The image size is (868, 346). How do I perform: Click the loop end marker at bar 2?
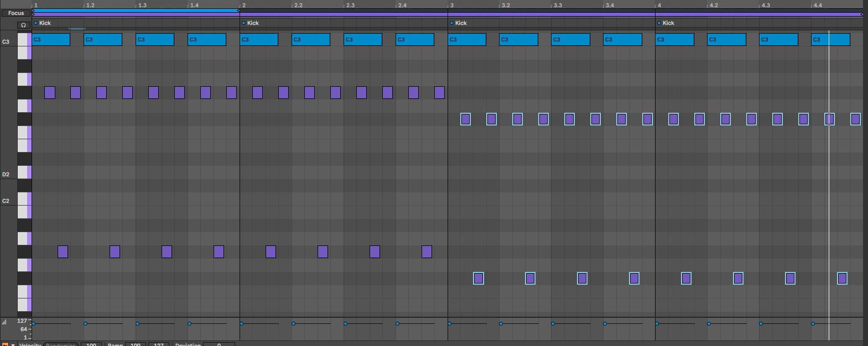click(x=239, y=11)
